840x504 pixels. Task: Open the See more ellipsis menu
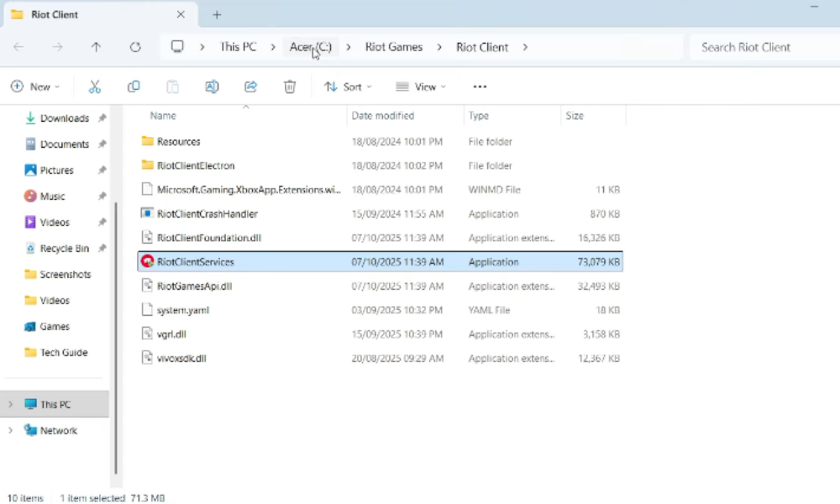coord(480,87)
